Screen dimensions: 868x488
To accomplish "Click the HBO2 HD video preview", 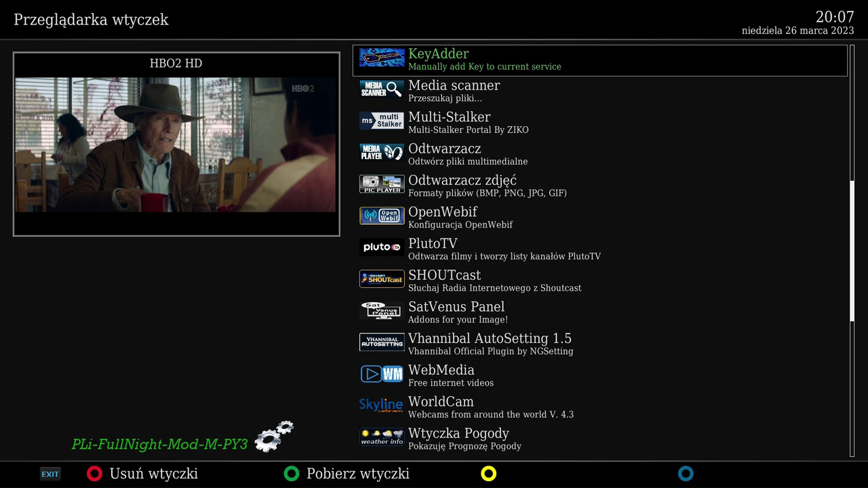I will 176,144.
